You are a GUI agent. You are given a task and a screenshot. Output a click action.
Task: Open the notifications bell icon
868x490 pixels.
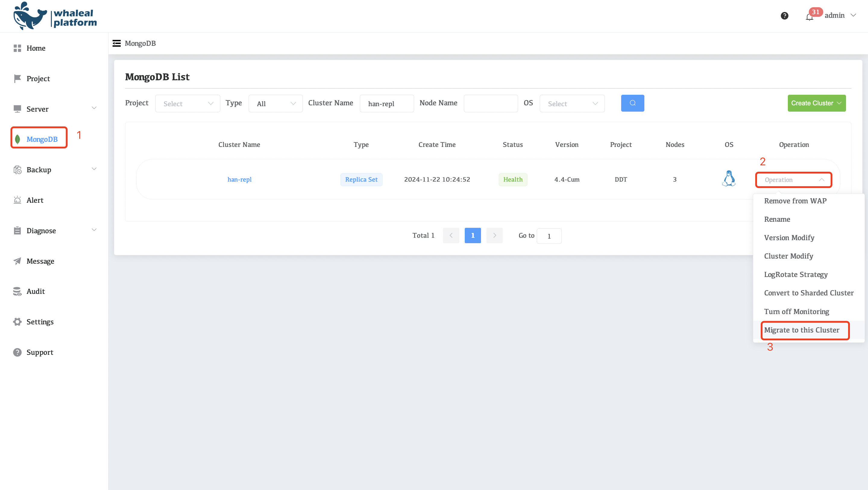point(809,17)
